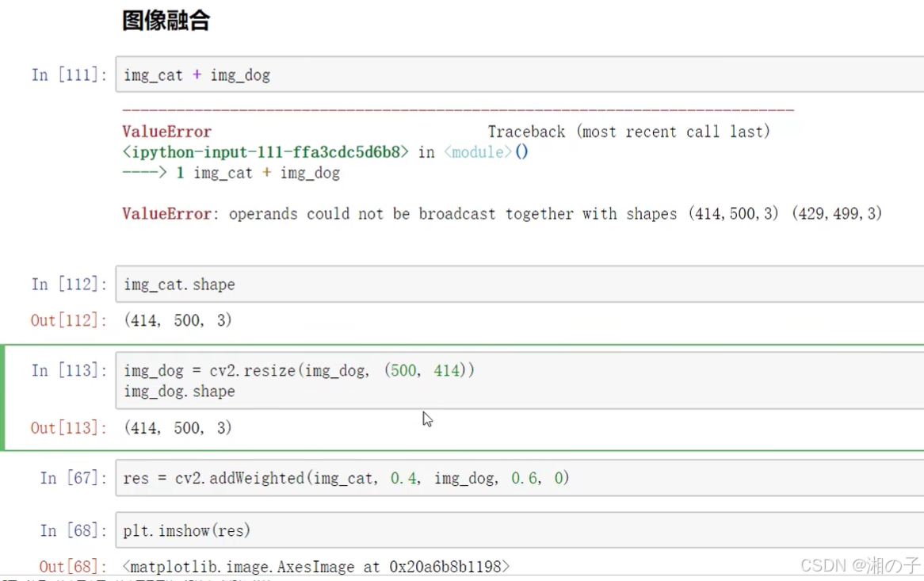Click the 'Traceback (most recent call last)' text

[628, 132]
